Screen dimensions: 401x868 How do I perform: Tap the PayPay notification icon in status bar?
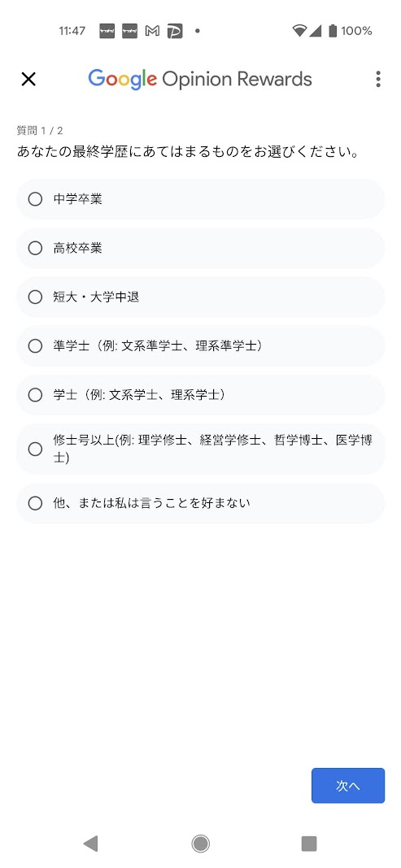click(175, 31)
